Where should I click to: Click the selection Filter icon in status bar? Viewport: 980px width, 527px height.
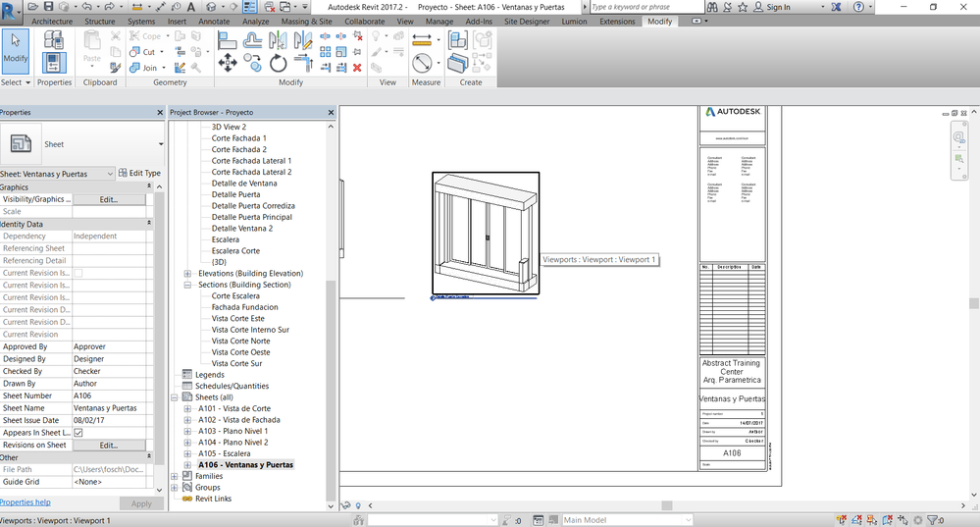[x=935, y=519]
